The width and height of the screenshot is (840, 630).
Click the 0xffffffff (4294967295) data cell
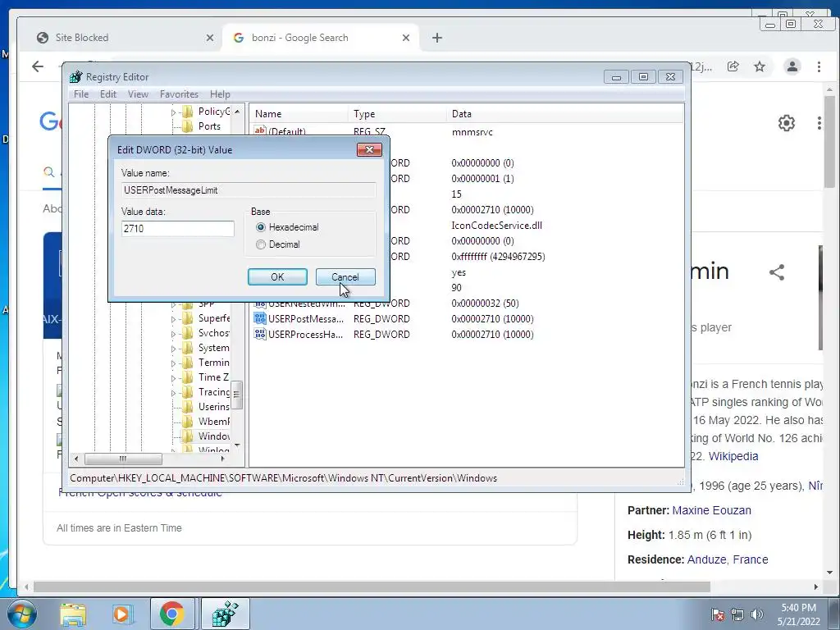pyautogui.click(x=498, y=257)
